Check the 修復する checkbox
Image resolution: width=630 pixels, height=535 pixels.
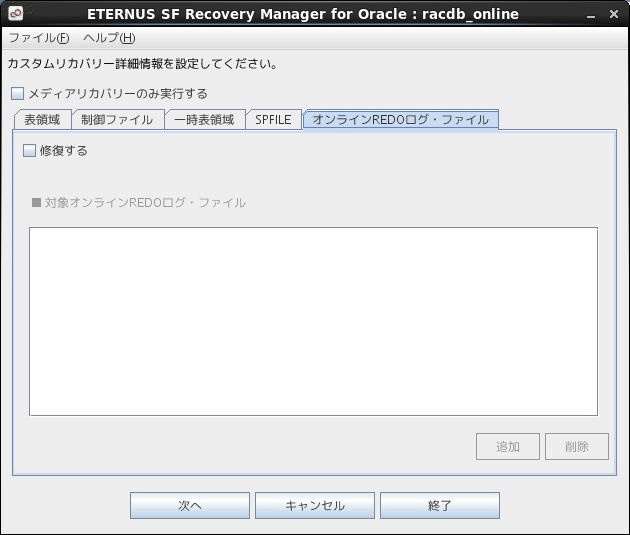click(29, 151)
